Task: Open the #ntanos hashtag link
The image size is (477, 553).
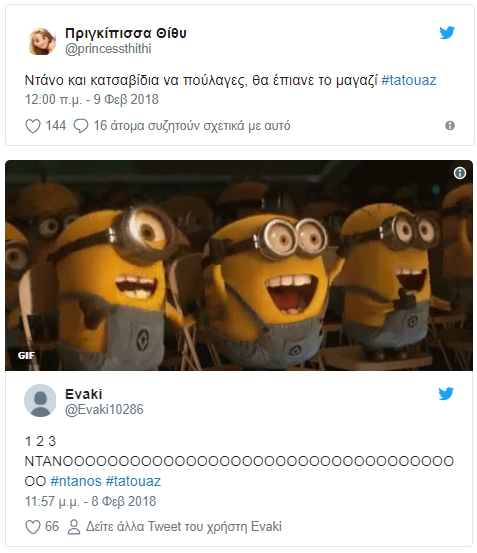Action: coord(76,481)
